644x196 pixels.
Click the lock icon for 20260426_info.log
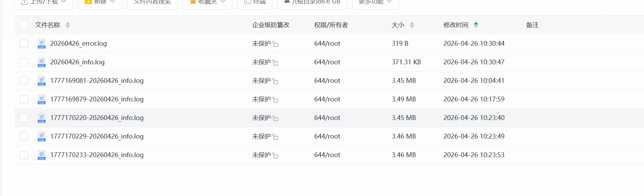click(275, 63)
